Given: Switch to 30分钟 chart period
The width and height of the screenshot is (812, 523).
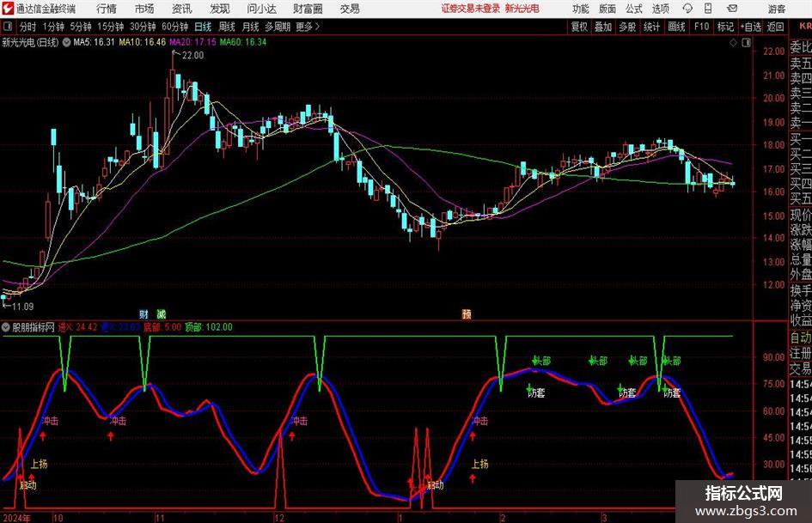Looking at the screenshot, I should (x=143, y=27).
